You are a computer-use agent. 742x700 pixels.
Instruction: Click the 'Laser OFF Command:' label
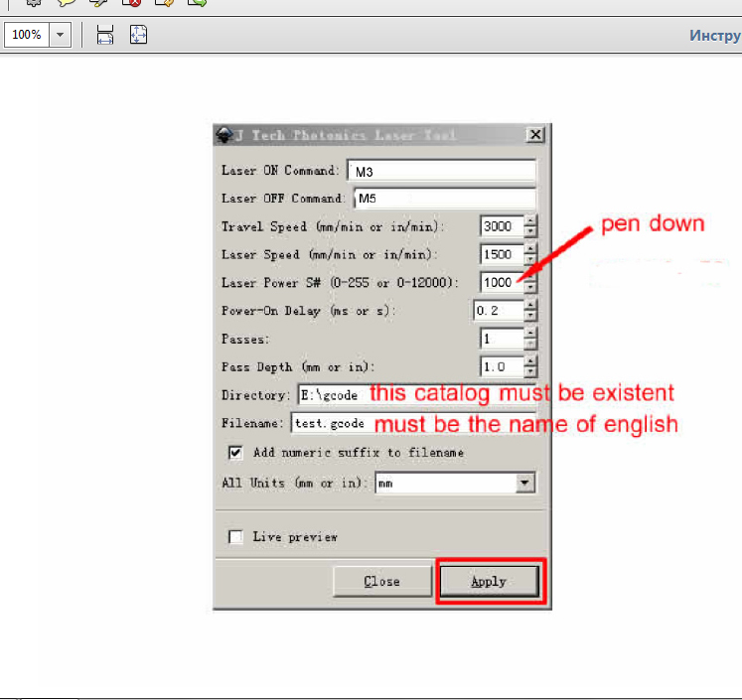pos(283,199)
